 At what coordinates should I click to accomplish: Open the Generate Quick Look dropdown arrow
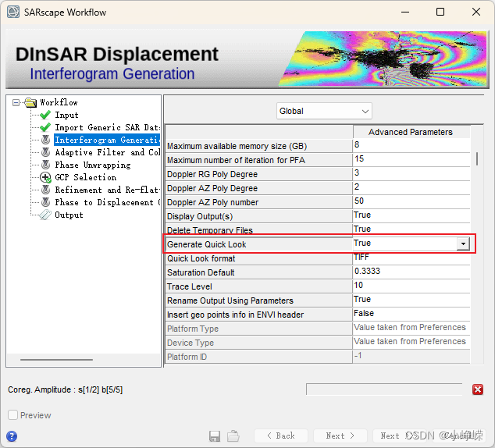pyautogui.click(x=463, y=244)
